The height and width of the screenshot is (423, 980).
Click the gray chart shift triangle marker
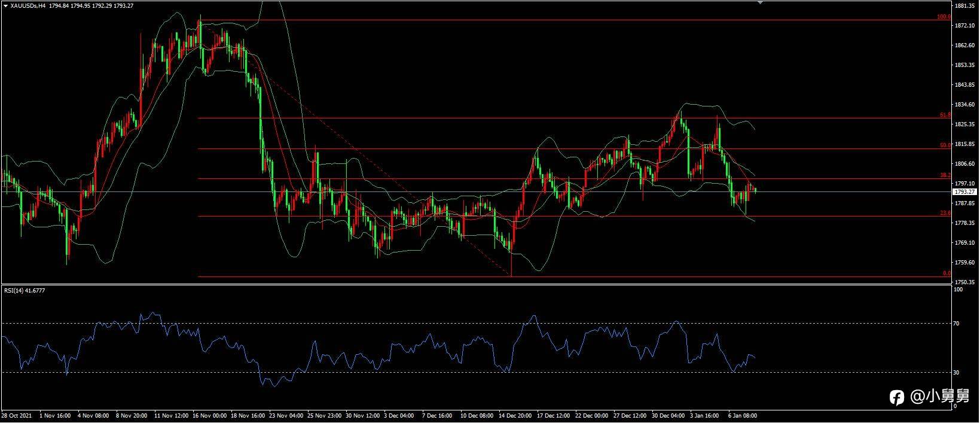click(x=760, y=2)
